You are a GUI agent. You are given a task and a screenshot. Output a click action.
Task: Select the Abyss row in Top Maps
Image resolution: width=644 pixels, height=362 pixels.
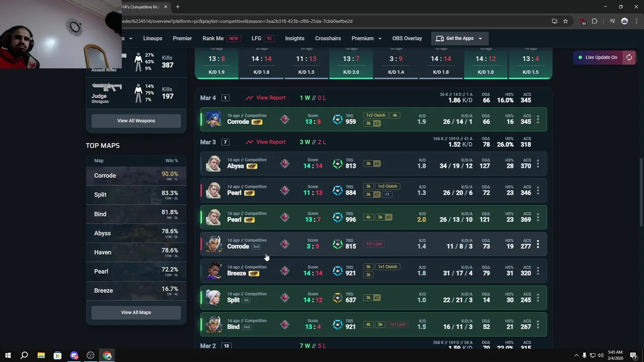[136, 233]
